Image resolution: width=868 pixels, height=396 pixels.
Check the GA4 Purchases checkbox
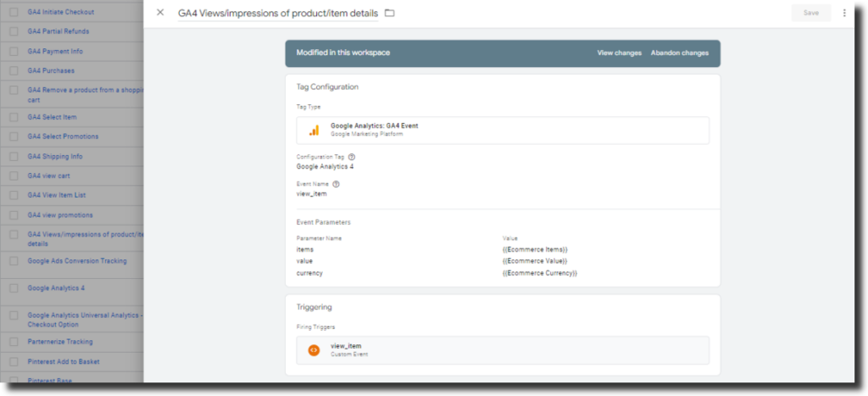[14, 71]
